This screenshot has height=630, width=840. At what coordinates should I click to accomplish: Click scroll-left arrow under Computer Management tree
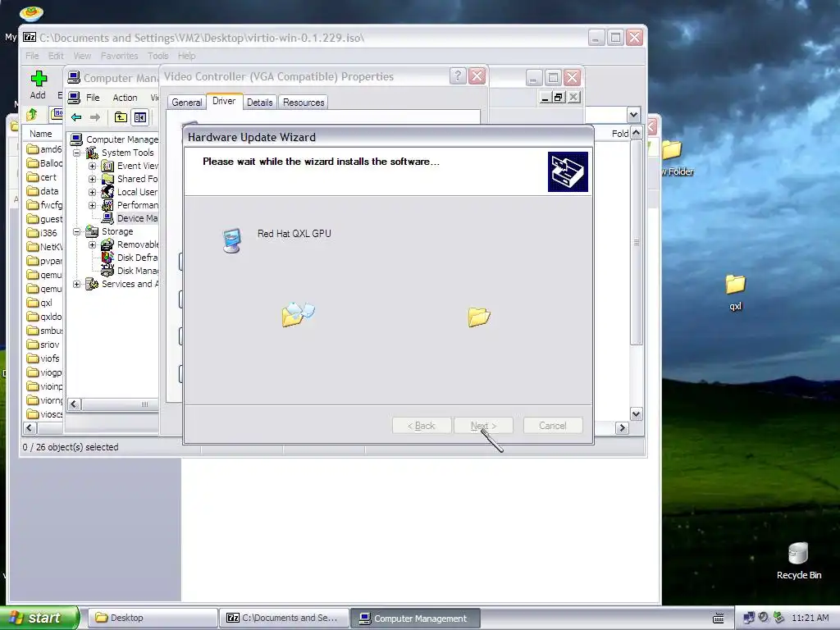[x=75, y=404]
